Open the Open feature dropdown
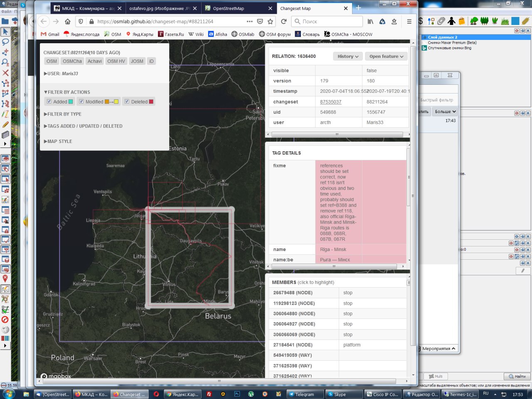The height and width of the screenshot is (399, 532). [387, 56]
